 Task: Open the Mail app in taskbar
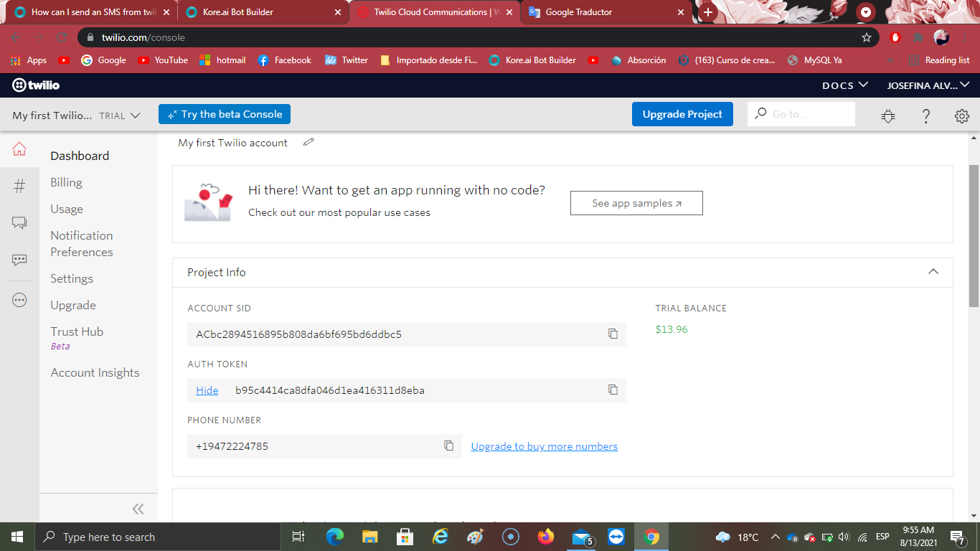click(x=581, y=537)
